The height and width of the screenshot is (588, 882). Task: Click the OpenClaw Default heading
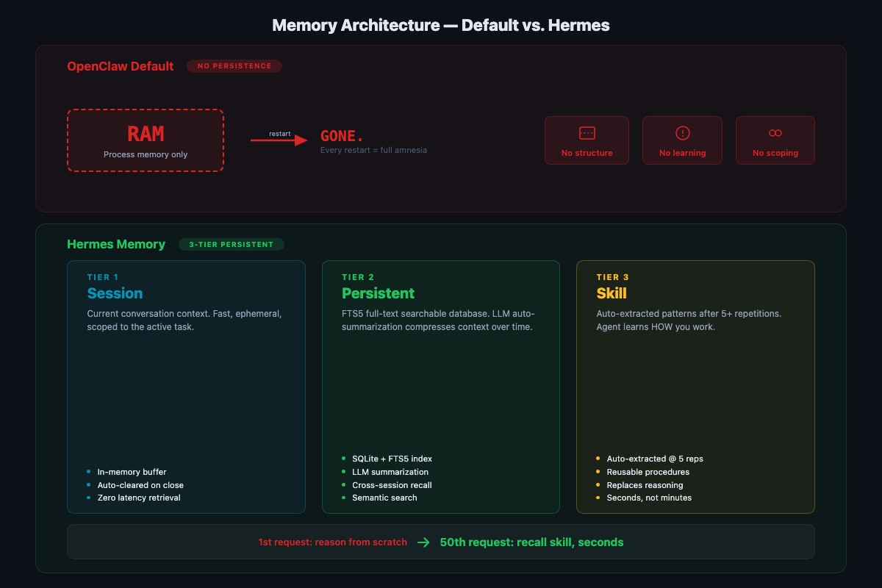tap(121, 66)
